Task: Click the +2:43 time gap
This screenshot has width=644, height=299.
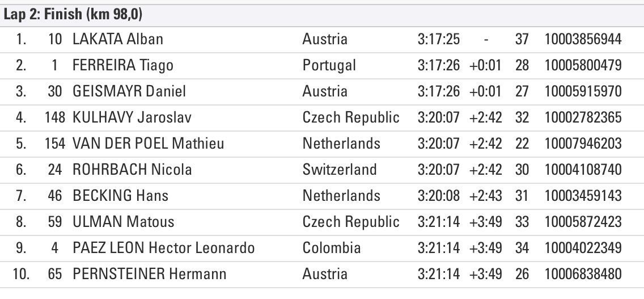Action: pos(485,196)
